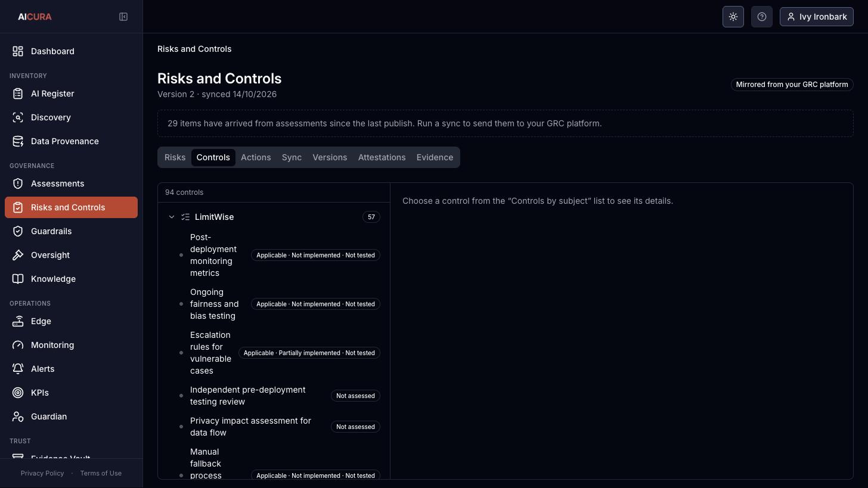Click Not assessed badge on Privacy impact row
Viewport: 868px width, 488px height.
[355, 427]
